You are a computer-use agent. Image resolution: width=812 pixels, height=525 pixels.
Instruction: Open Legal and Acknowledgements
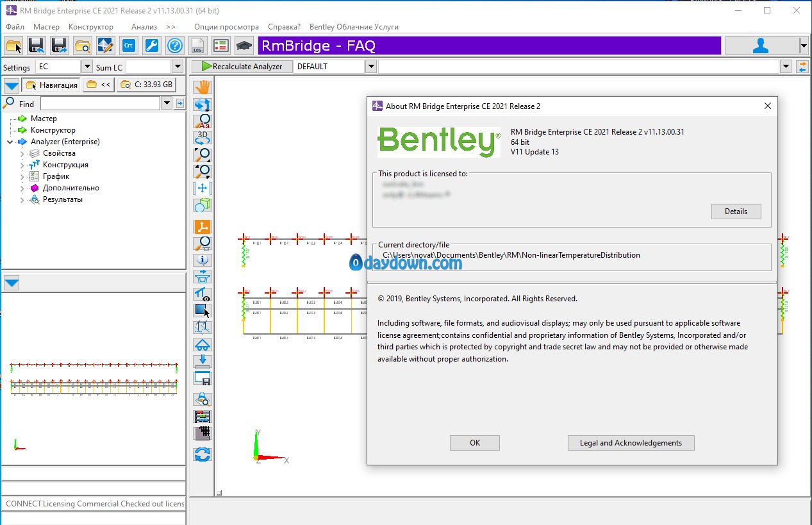coord(631,443)
